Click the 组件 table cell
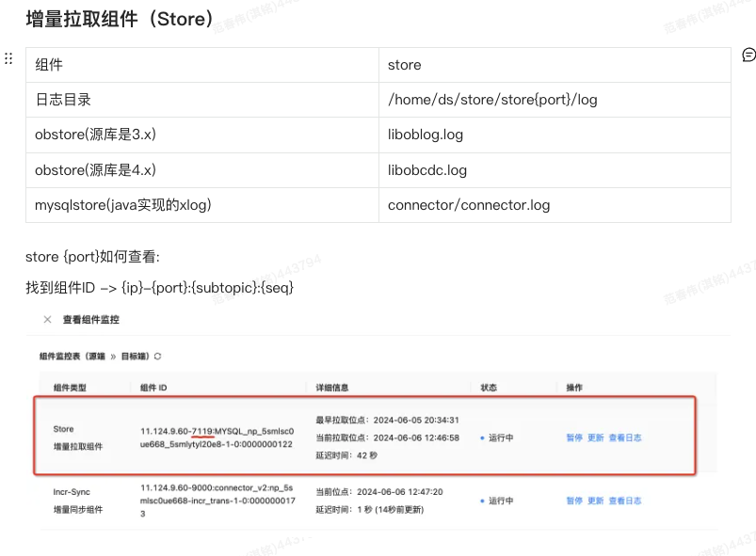The width and height of the screenshot is (756, 556). point(202,65)
